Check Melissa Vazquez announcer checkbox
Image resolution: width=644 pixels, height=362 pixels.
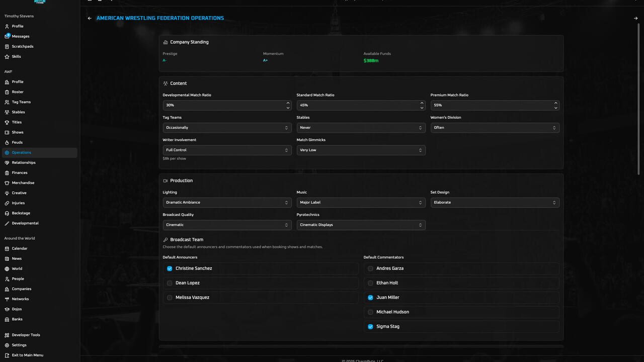point(170,298)
